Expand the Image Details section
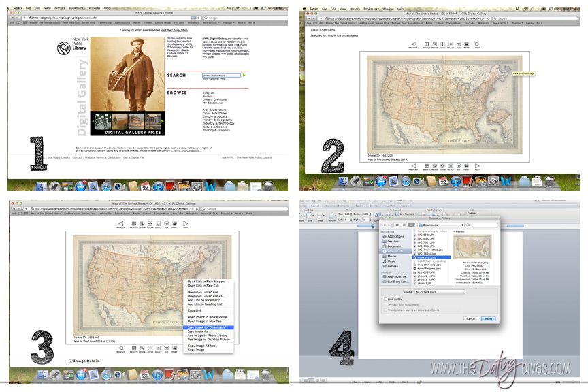Viewport: 588px width, 392px height. tap(71, 361)
